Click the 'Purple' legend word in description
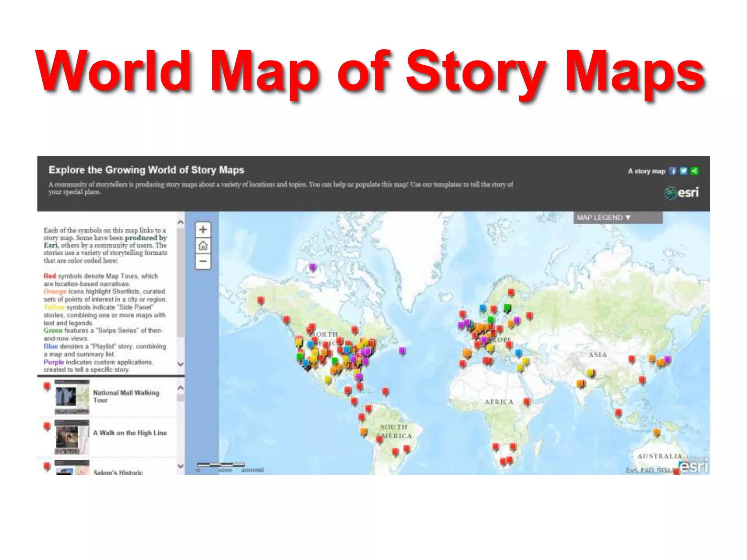 click(54, 362)
